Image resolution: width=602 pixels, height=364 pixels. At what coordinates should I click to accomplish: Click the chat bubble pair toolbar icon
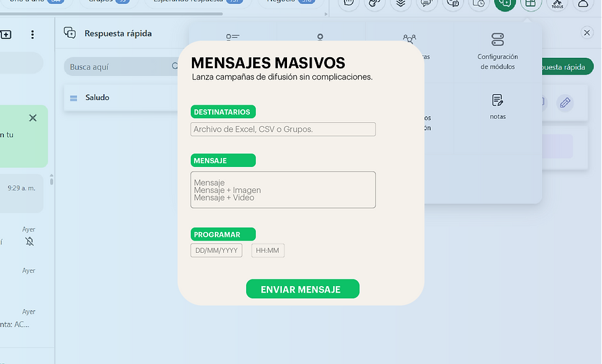(453, 3)
